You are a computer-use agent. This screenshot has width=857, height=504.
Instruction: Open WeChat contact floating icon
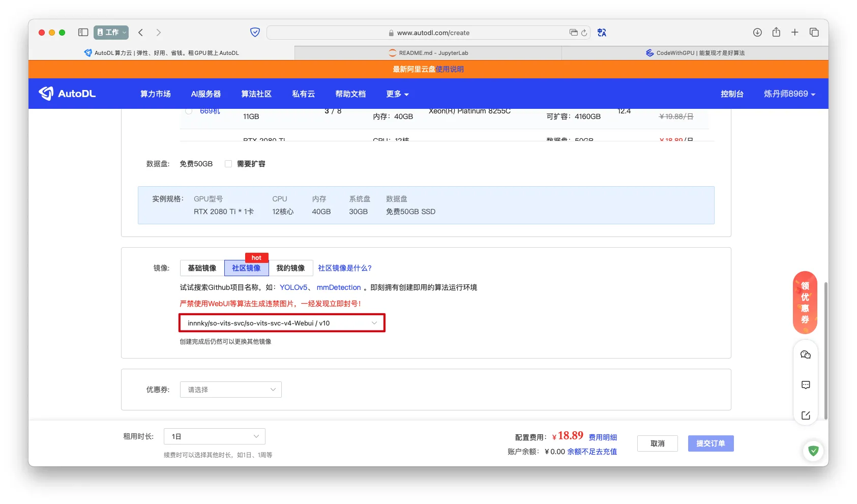coord(805,355)
